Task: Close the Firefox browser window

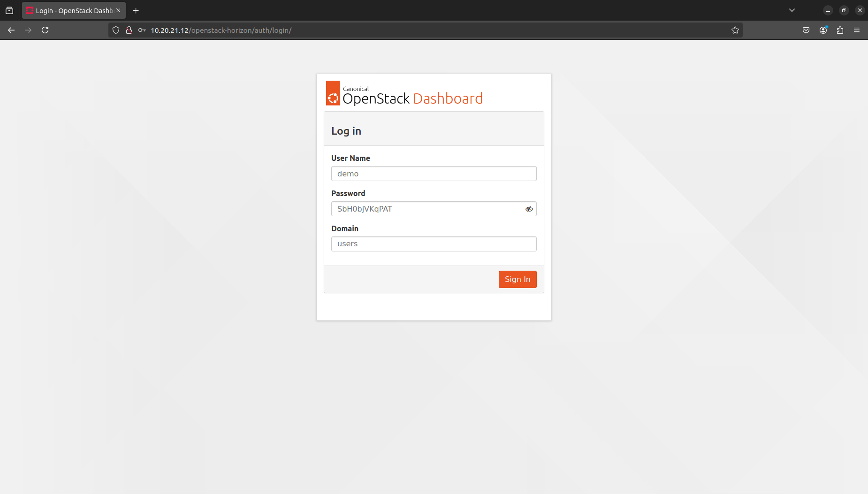Action: tap(860, 10)
